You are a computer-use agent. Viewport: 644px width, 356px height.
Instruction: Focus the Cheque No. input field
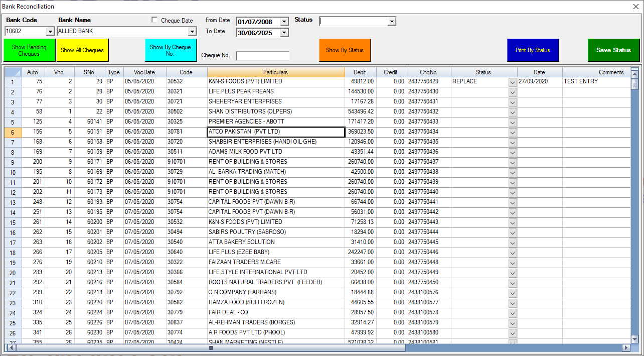click(x=263, y=56)
